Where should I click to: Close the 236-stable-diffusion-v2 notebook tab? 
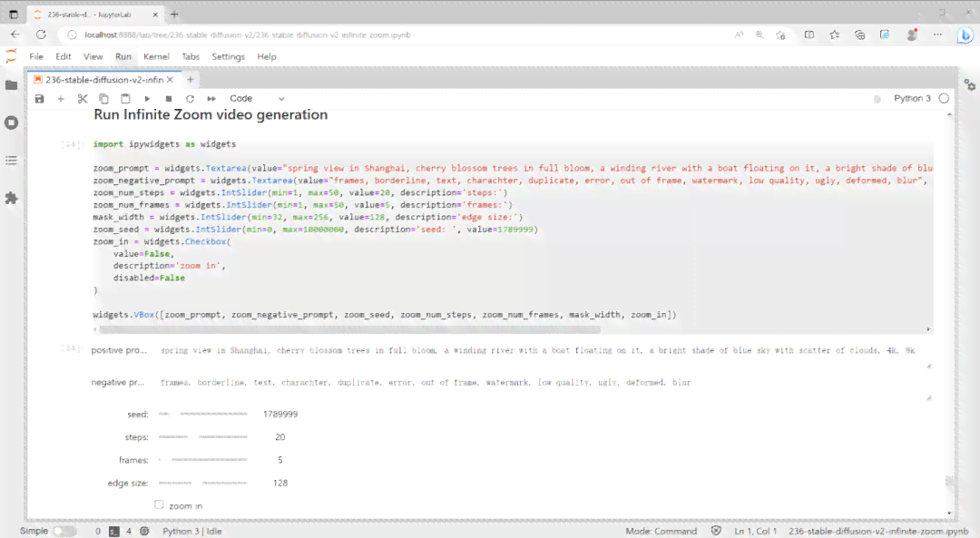click(170, 80)
